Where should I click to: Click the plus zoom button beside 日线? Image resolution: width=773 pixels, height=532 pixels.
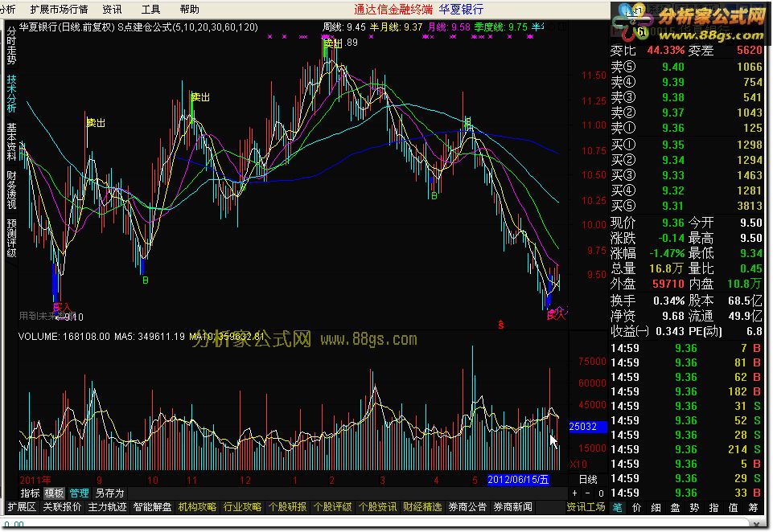574,493
